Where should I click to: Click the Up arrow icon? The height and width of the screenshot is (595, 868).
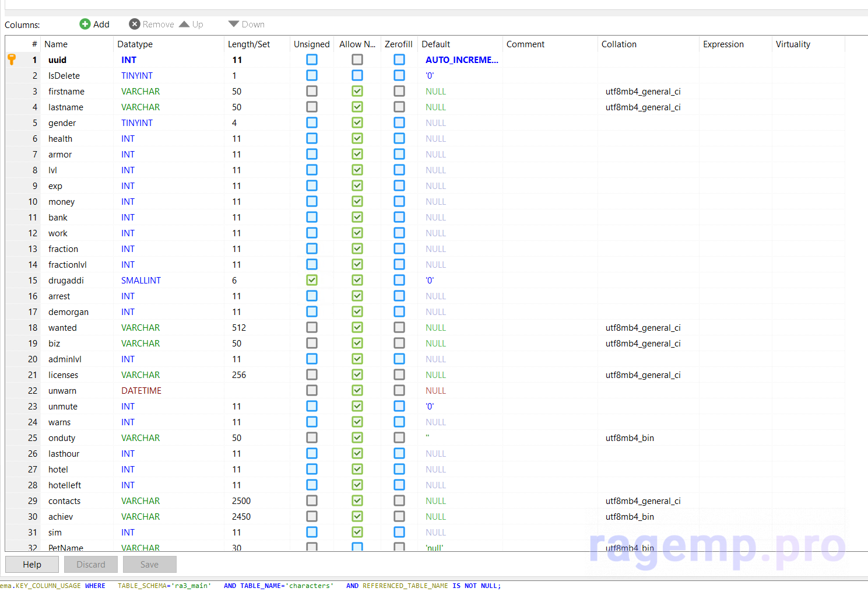(184, 24)
